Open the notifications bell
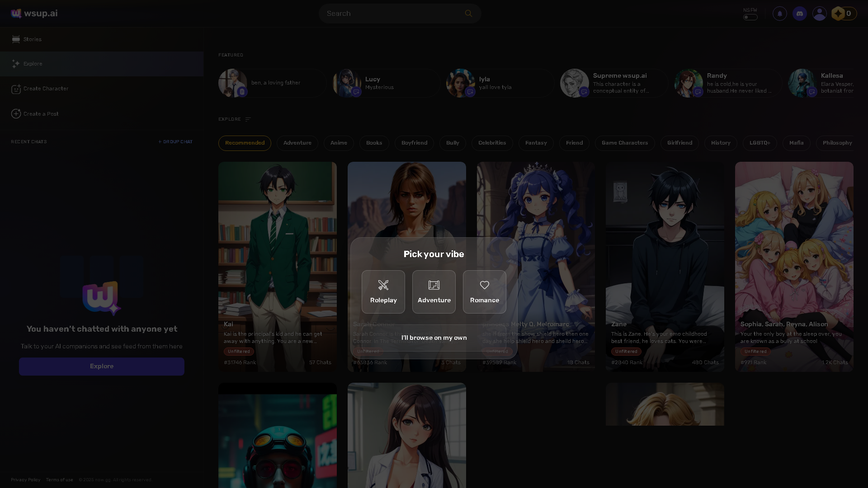 tap(779, 14)
